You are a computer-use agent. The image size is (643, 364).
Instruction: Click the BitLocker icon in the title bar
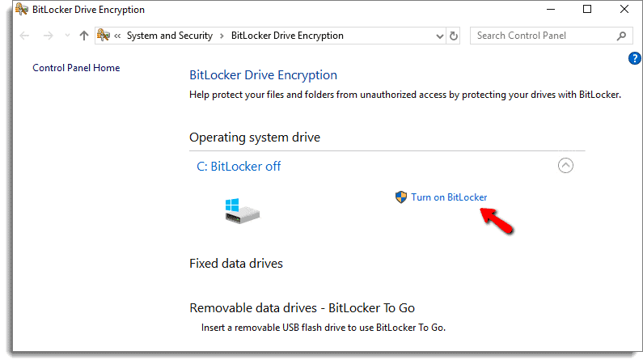click(x=22, y=9)
